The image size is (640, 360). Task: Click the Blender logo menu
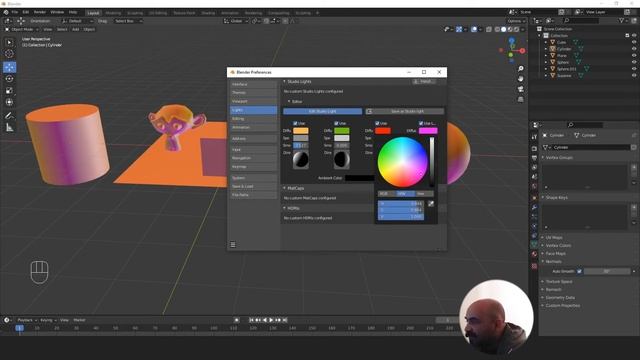[6, 12]
